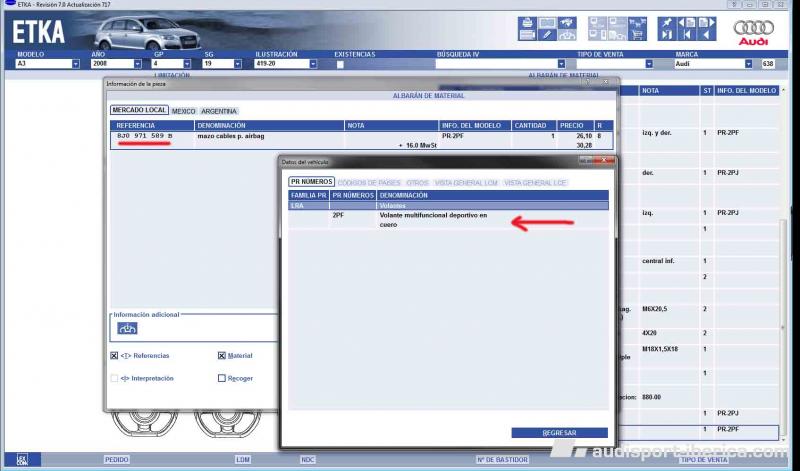Open the SG dropdown showing 19
The width and height of the screenshot is (800, 471).
[x=237, y=64]
